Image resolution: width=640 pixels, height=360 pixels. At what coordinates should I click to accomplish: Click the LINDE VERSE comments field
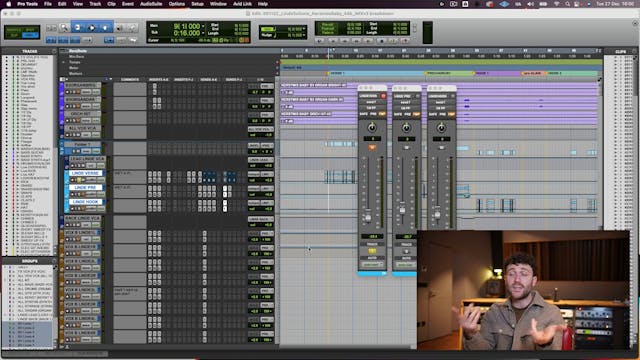[130, 176]
